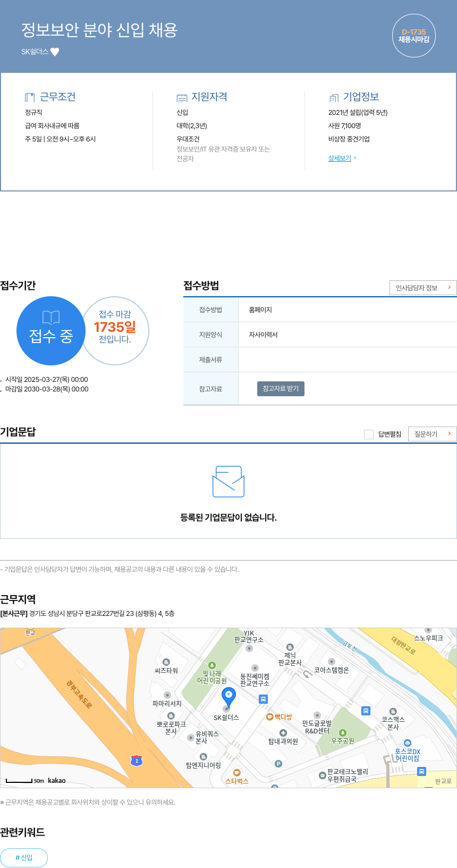Click the job title 정보보안 분야 신입 채용
Image resolution: width=457 pixels, height=868 pixels.
click(x=99, y=30)
